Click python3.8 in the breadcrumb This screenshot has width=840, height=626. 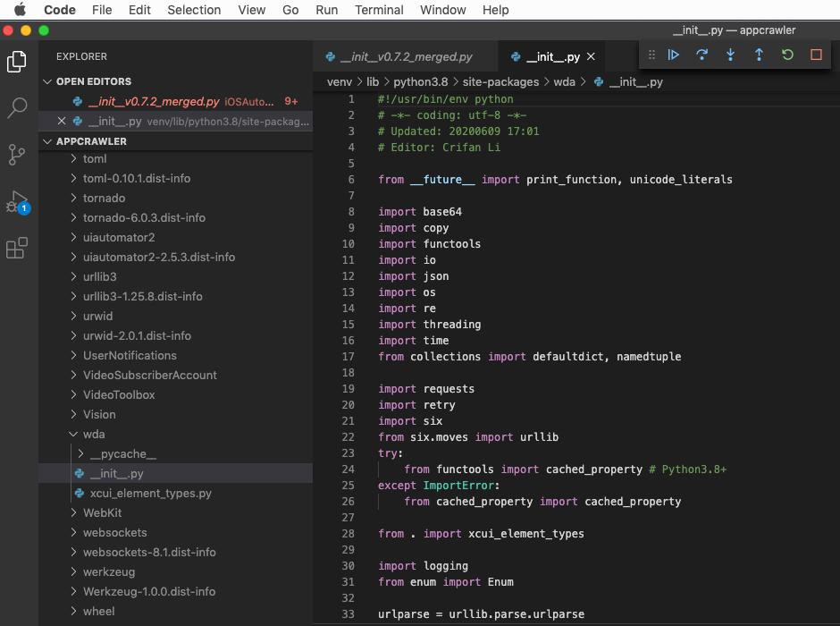click(x=421, y=82)
